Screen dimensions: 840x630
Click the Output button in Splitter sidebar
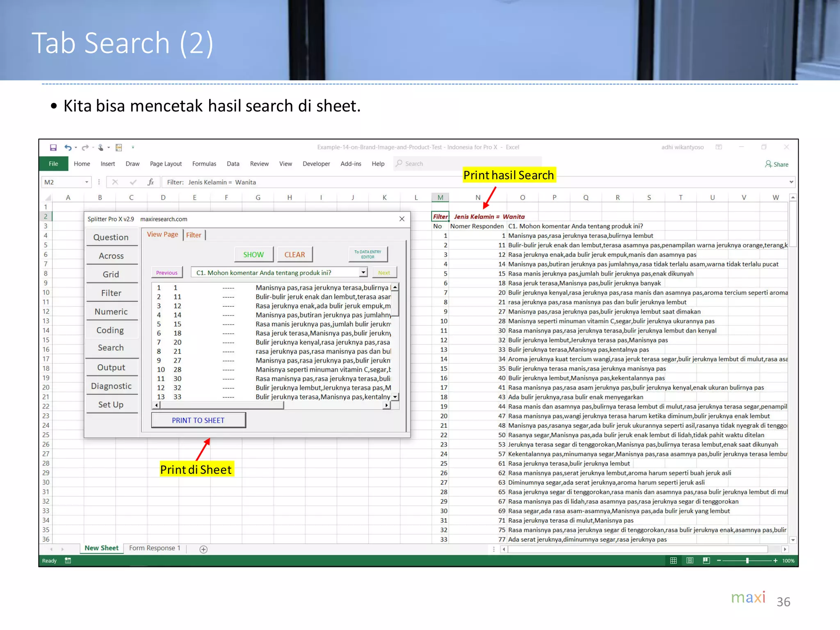(111, 367)
